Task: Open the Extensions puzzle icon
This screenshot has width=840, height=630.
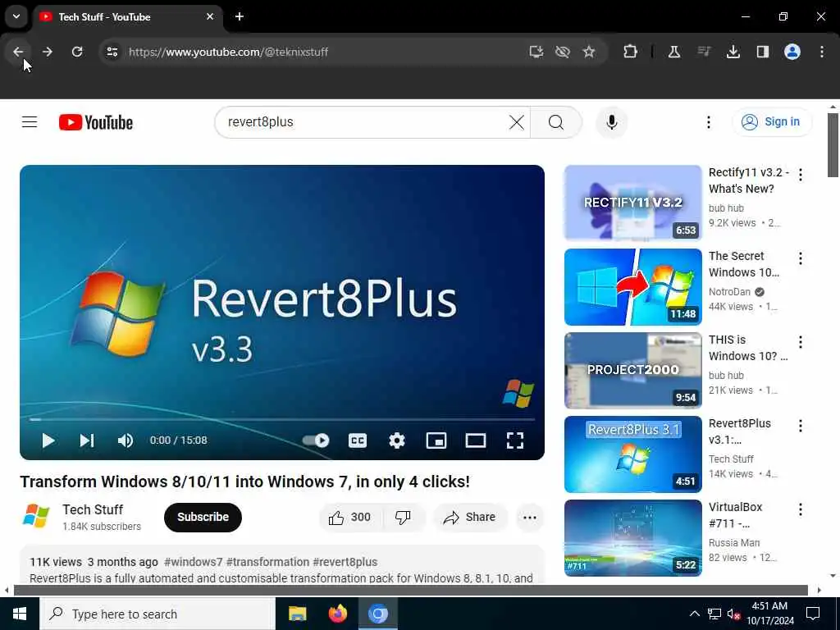Action: pyautogui.click(x=631, y=52)
